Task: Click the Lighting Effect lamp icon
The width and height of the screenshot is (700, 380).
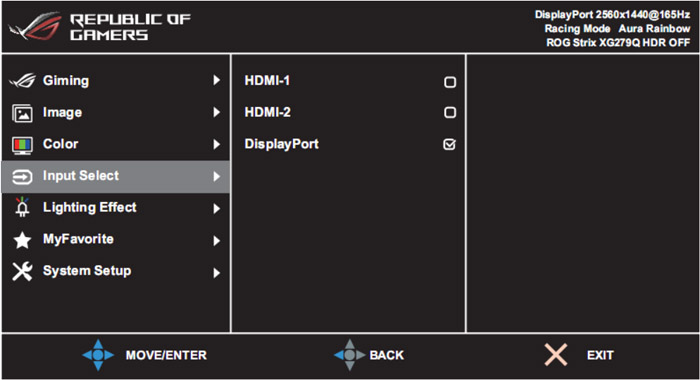Action: [x=22, y=207]
